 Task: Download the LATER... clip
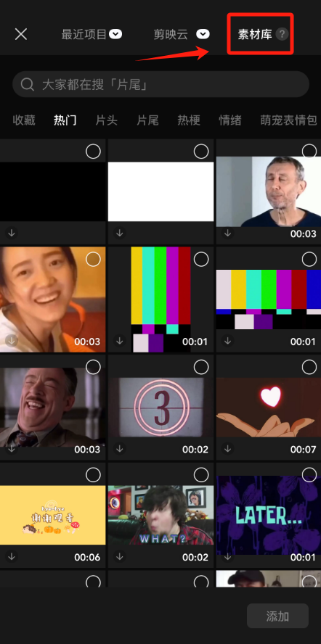[x=227, y=556]
